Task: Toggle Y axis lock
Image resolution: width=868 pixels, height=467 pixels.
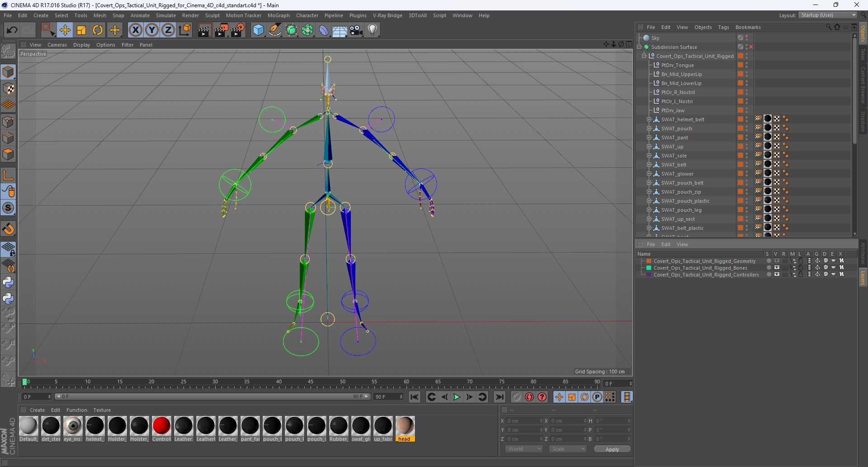Action: 152,30
